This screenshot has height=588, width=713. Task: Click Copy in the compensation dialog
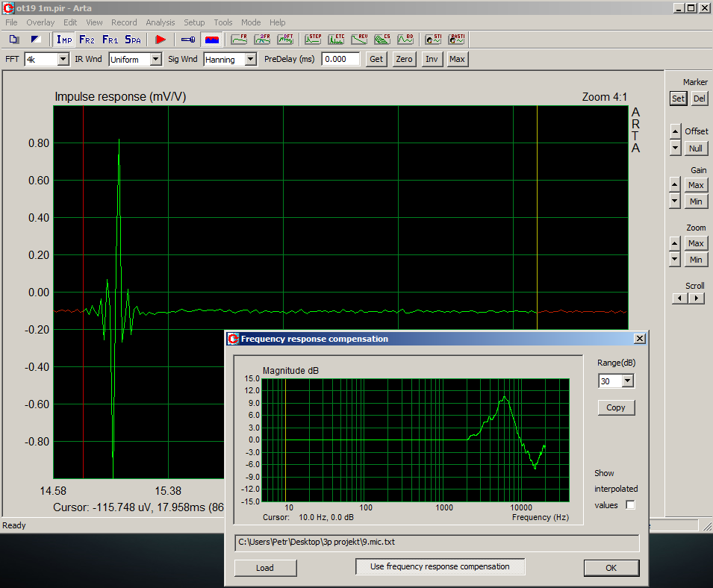616,407
